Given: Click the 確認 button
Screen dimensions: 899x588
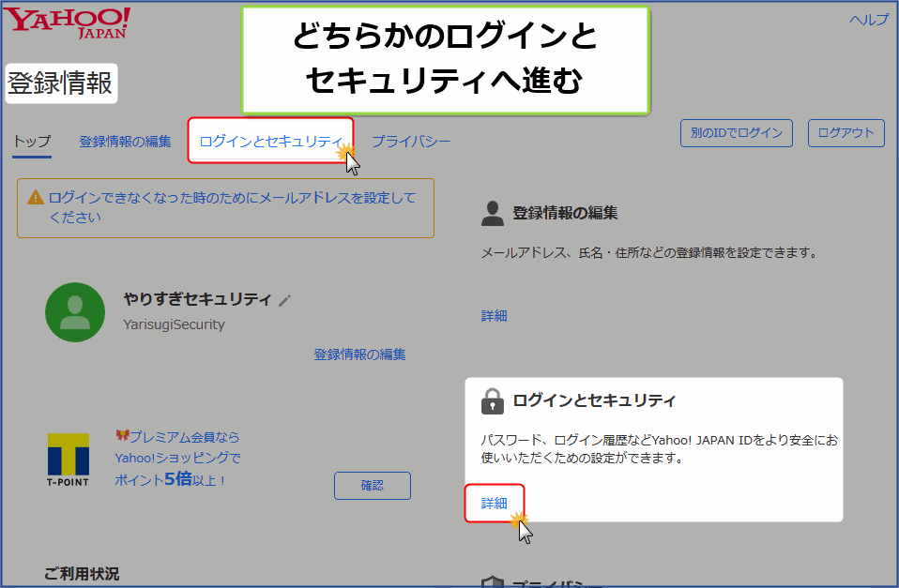Looking at the screenshot, I should [x=373, y=486].
